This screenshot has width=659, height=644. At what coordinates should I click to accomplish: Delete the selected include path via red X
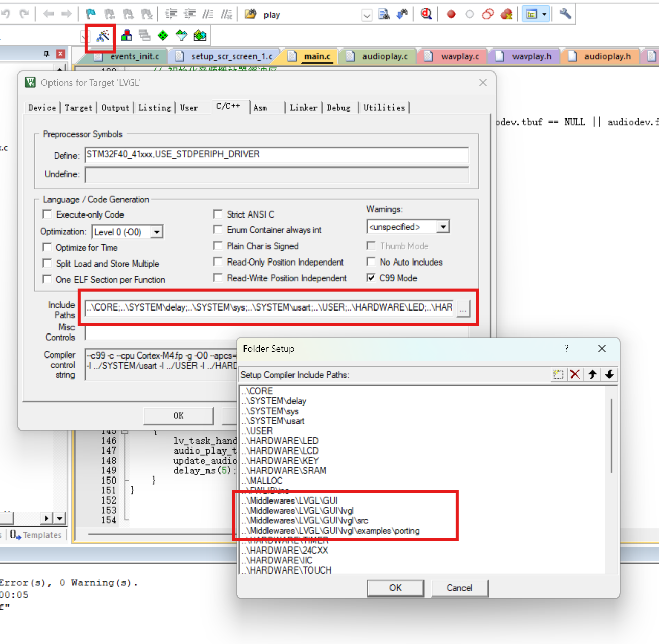(x=575, y=374)
